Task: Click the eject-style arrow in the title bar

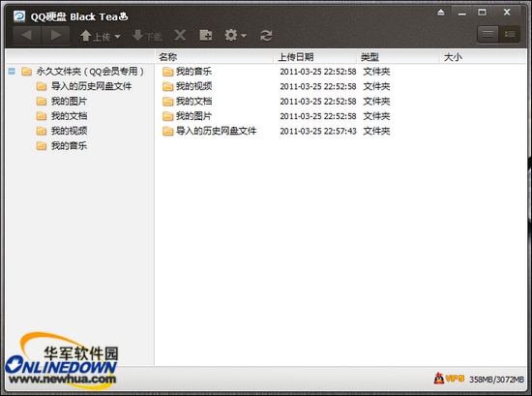Action: pos(441,13)
